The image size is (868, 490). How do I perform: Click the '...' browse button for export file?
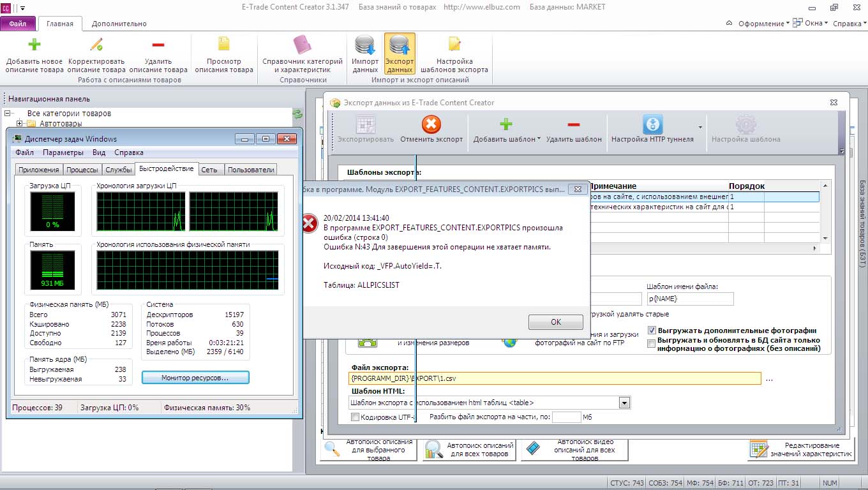(x=769, y=379)
